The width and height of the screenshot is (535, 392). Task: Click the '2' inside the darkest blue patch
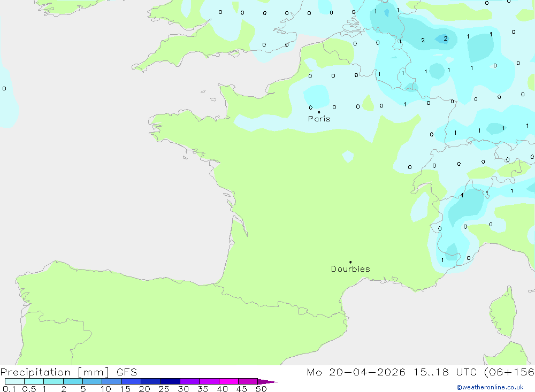pyautogui.click(x=445, y=39)
